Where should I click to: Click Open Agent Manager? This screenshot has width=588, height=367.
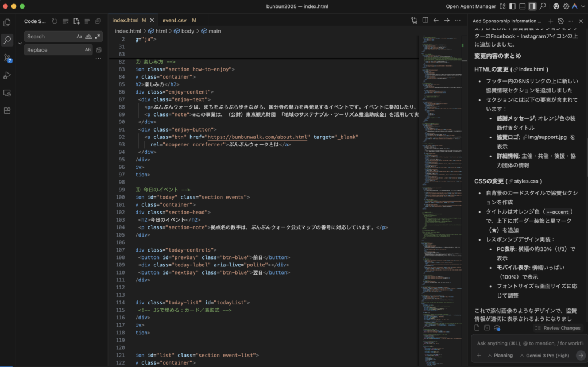coord(471,6)
